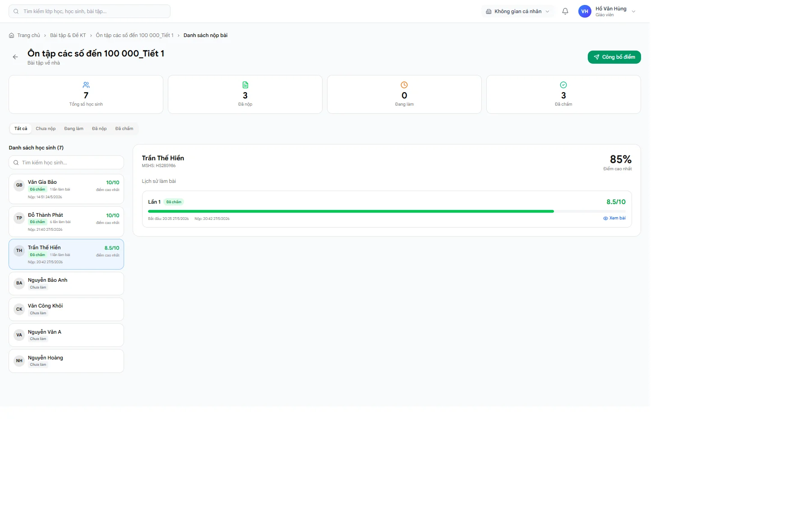This screenshot has height=508, width=812.
Task: Select student Nguyễn Hoàng
Action: pos(66,361)
